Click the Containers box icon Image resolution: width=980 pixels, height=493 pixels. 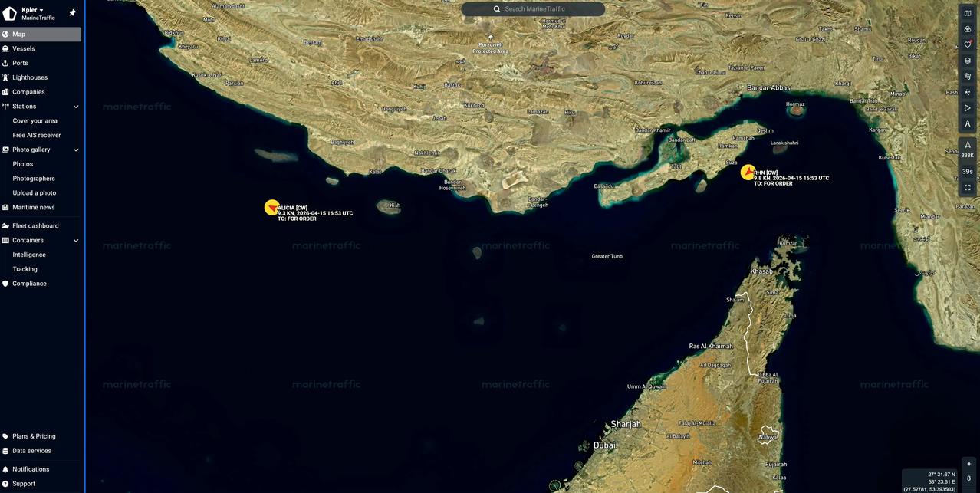pyautogui.click(x=5, y=241)
